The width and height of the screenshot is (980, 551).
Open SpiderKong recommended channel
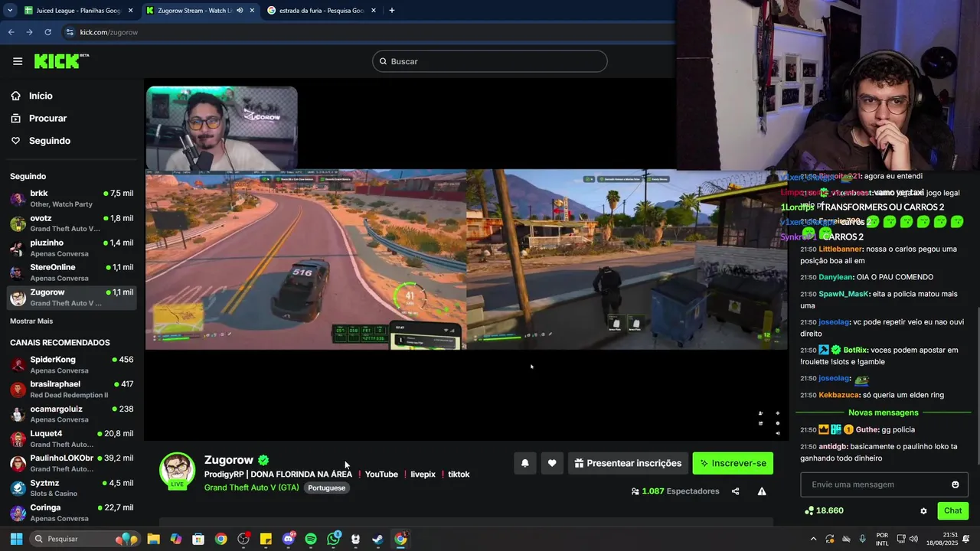pyautogui.click(x=72, y=364)
